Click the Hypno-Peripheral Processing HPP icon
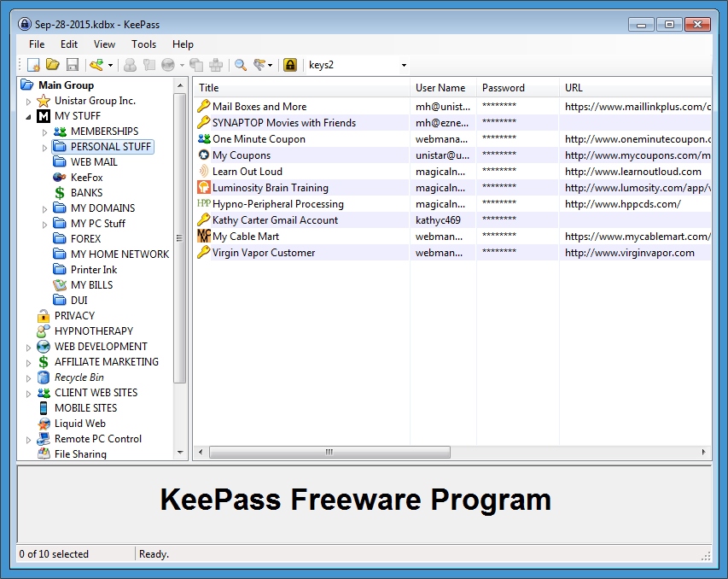Viewport: 728px width, 579px height. coord(204,203)
